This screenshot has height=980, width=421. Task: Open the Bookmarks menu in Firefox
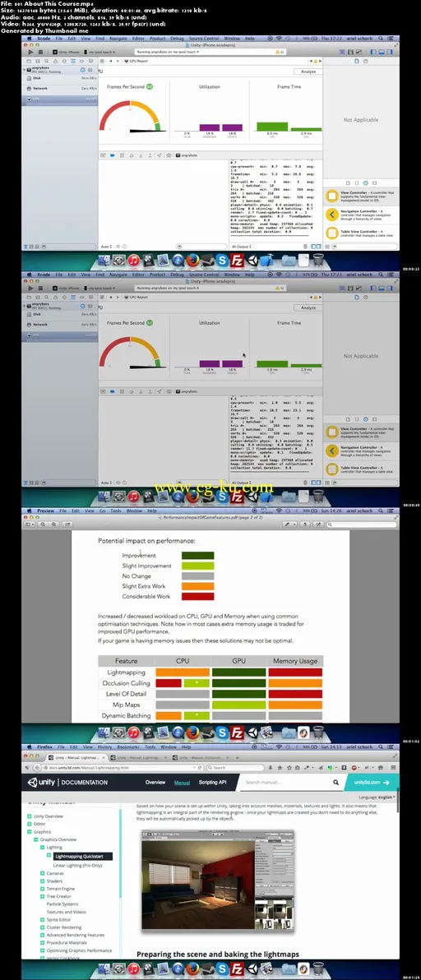pyautogui.click(x=127, y=747)
